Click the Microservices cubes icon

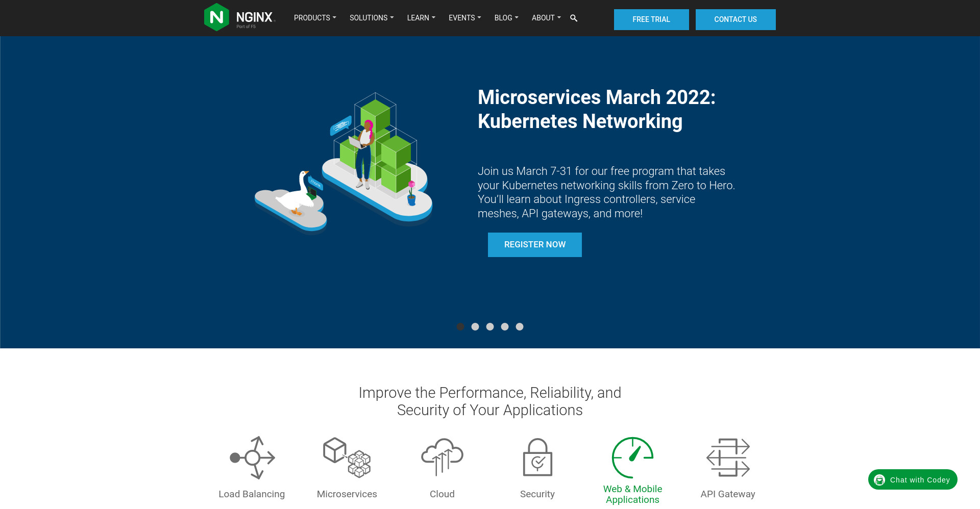tap(347, 457)
